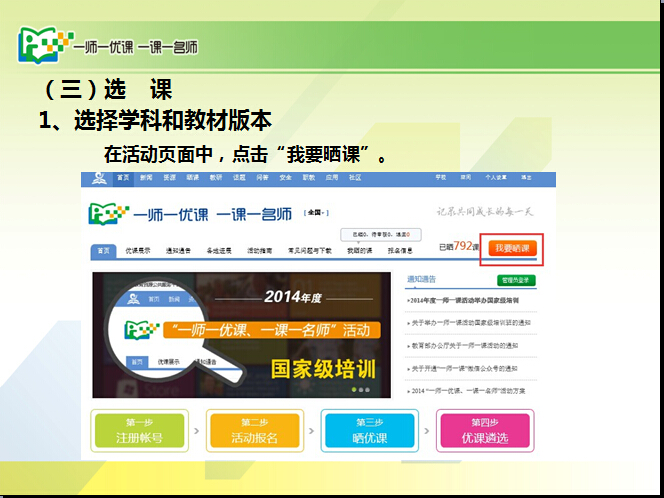The height and width of the screenshot is (498, 664).
Task: Open 个人设置 in the top blue bar
Action: pos(496,177)
